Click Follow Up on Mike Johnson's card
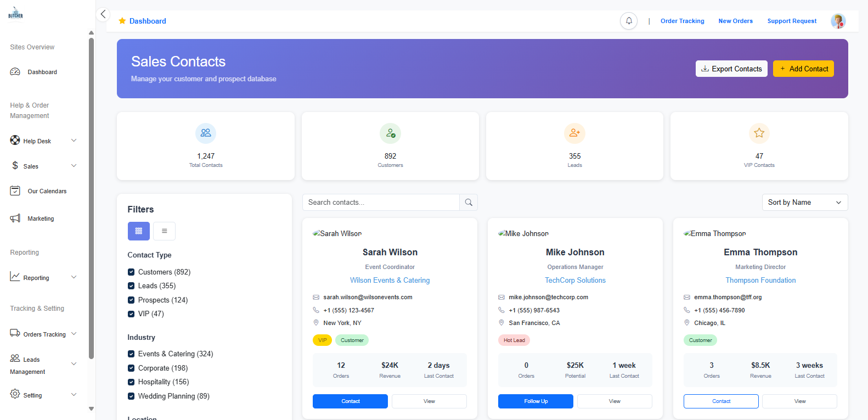Screen dimensions: 868x420 (x=536, y=401)
